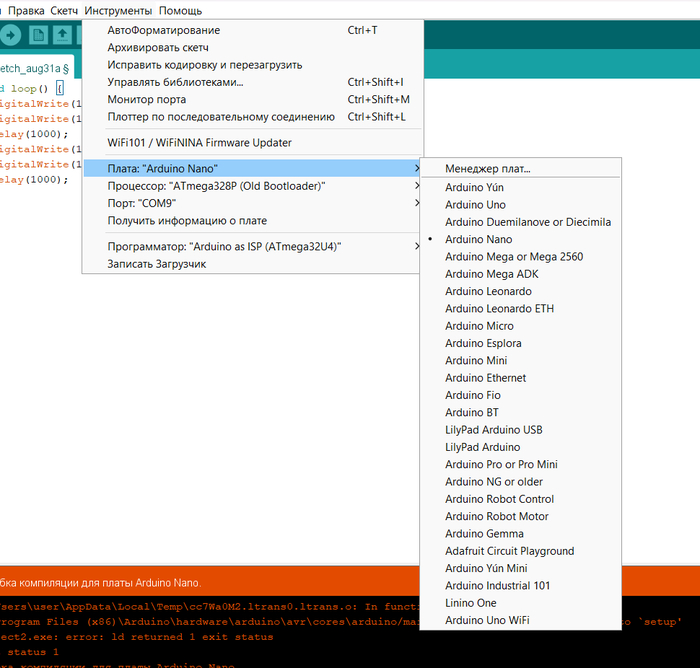Choose Архивировать скетч
Screen dimensions: 700x668
[253, 48]
